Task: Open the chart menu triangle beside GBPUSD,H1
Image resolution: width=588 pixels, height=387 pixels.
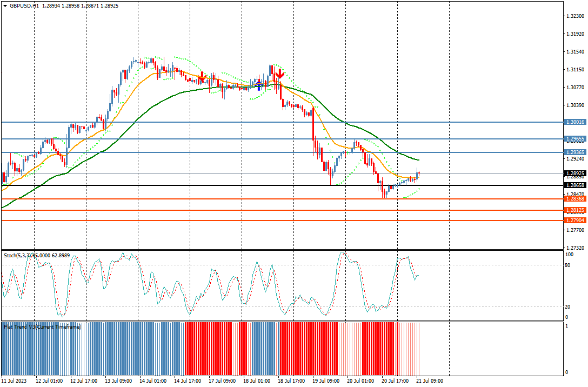Action: (x=5, y=6)
